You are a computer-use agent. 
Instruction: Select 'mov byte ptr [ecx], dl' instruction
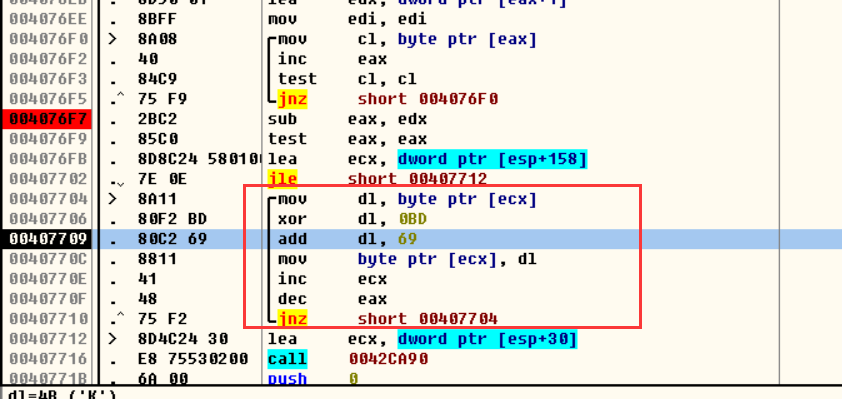click(x=407, y=259)
